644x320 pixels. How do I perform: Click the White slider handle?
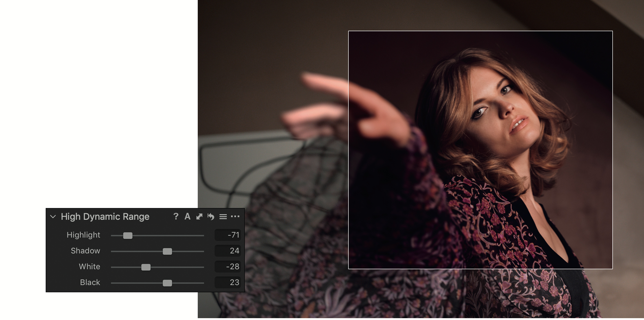(146, 267)
